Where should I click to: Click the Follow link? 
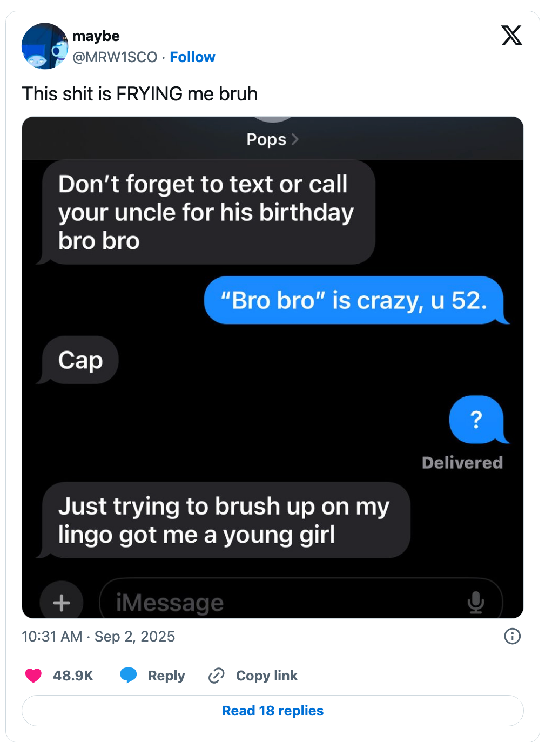192,57
